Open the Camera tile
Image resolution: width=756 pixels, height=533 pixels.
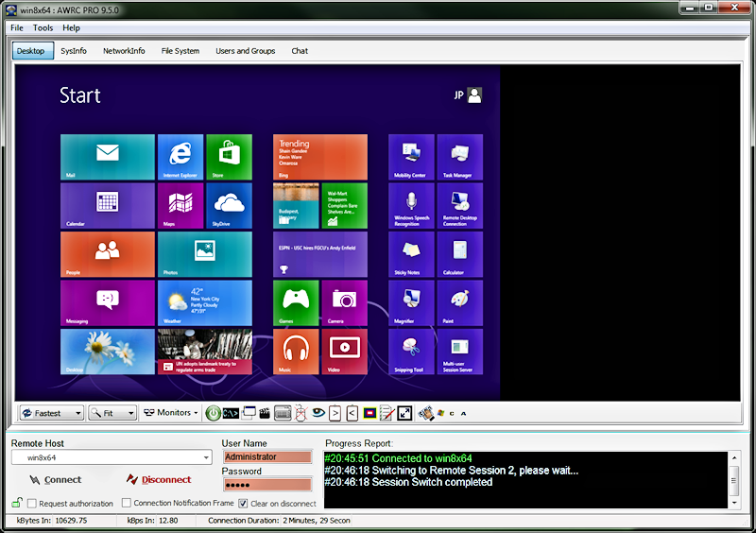[x=345, y=303]
